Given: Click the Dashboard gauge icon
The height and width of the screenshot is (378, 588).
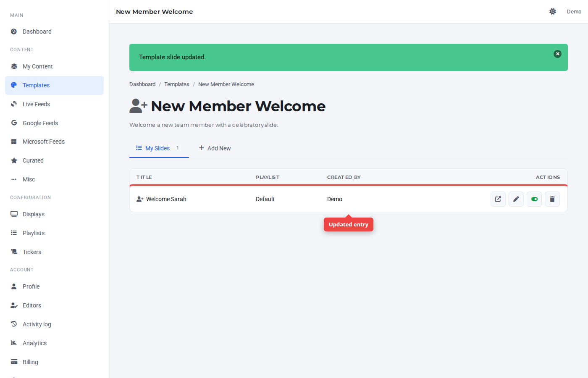Looking at the screenshot, I should point(14,31).
